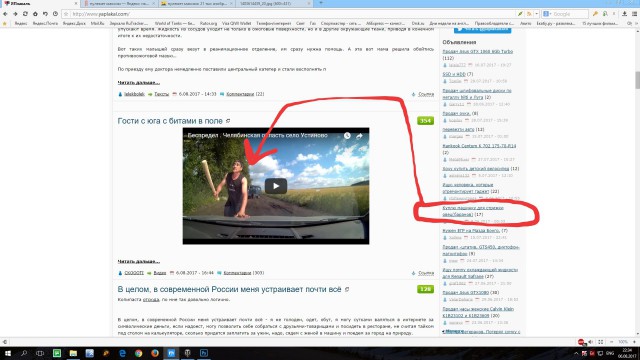
Task: Show hidden system tray icons chevron
Action: [x=576, y=353]
